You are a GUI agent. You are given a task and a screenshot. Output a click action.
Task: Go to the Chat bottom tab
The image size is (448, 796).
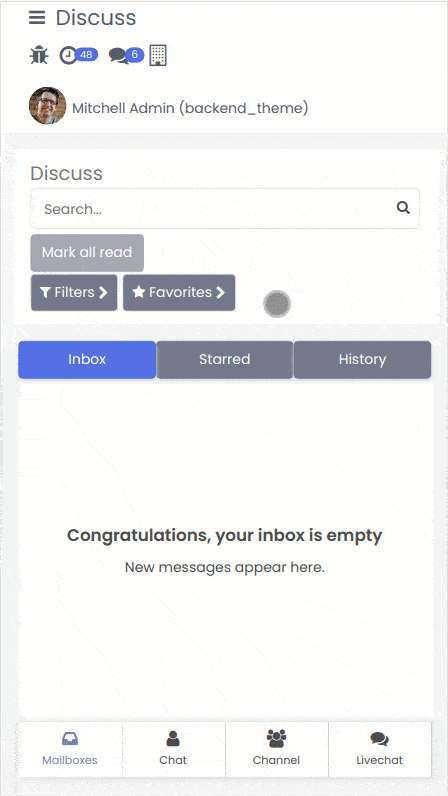(x=173, y=749)
